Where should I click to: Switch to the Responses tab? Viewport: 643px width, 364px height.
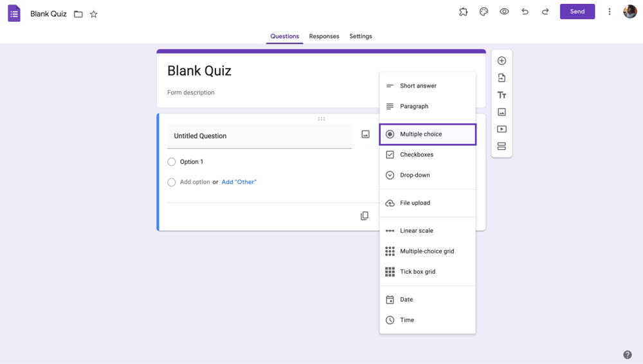tap(324, 37)
